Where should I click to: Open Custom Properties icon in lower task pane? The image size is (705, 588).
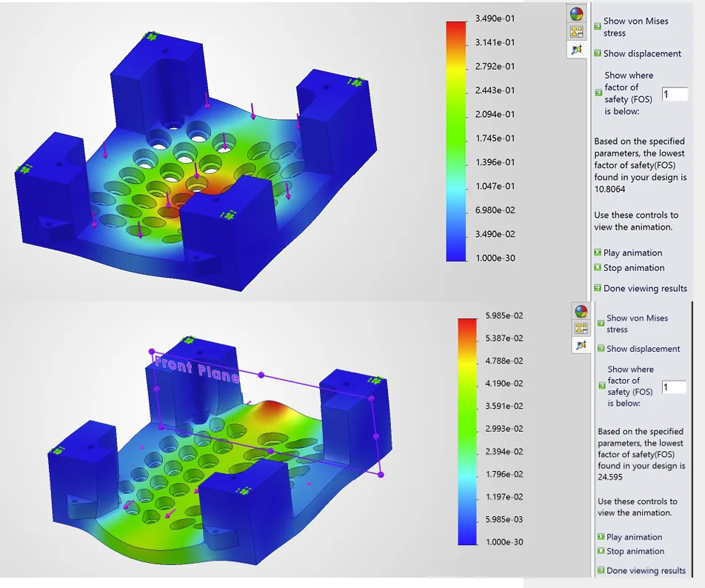[x=581, y=328]
